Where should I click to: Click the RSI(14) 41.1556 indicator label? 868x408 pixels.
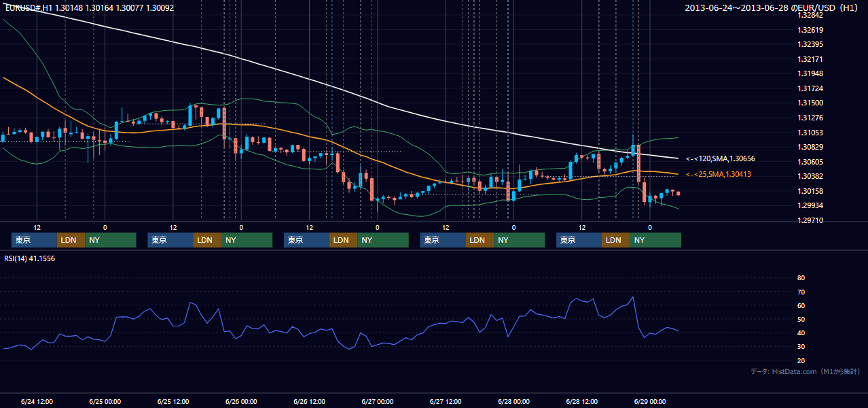[30, 259]
